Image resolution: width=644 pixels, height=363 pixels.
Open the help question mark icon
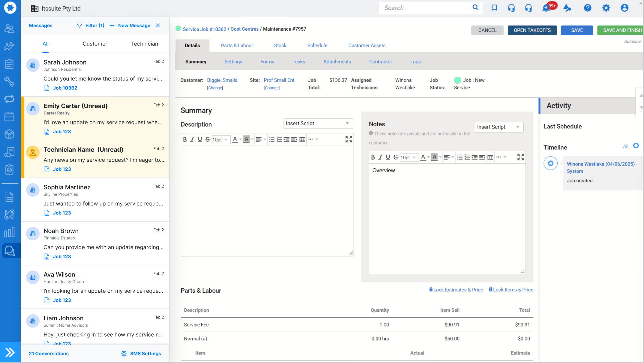(587, 8)
